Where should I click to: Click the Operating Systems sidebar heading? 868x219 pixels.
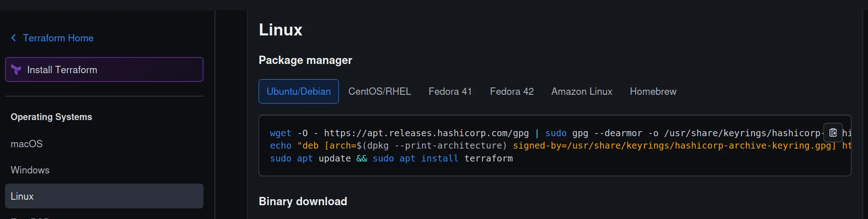click(x=51, y=117)
